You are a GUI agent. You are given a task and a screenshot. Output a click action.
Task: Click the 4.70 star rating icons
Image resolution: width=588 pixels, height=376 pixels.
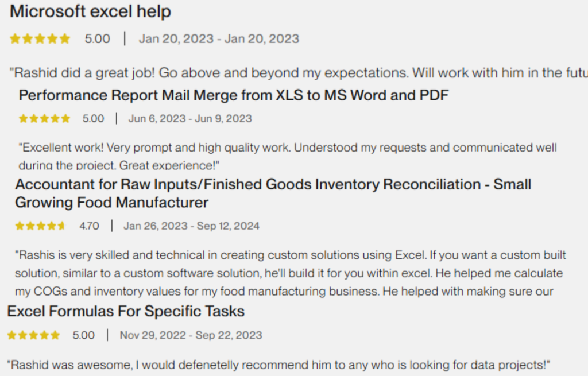(40, 226)
